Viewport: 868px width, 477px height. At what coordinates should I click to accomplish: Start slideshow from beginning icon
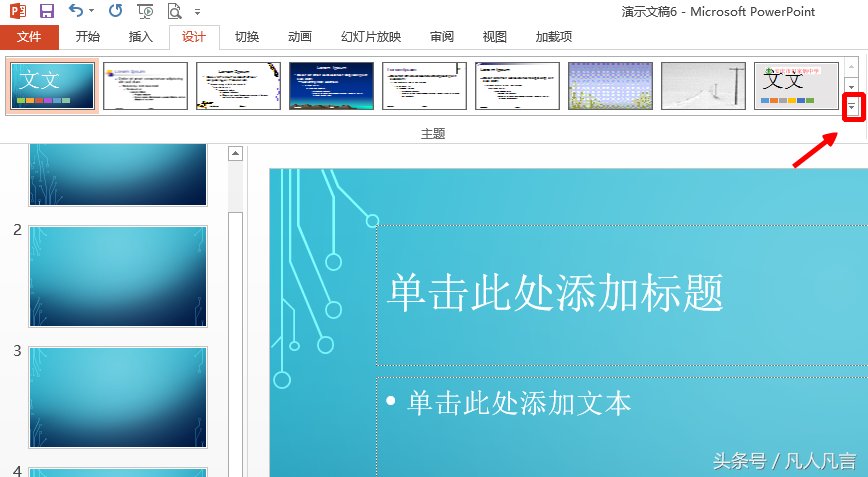point(145,11)
